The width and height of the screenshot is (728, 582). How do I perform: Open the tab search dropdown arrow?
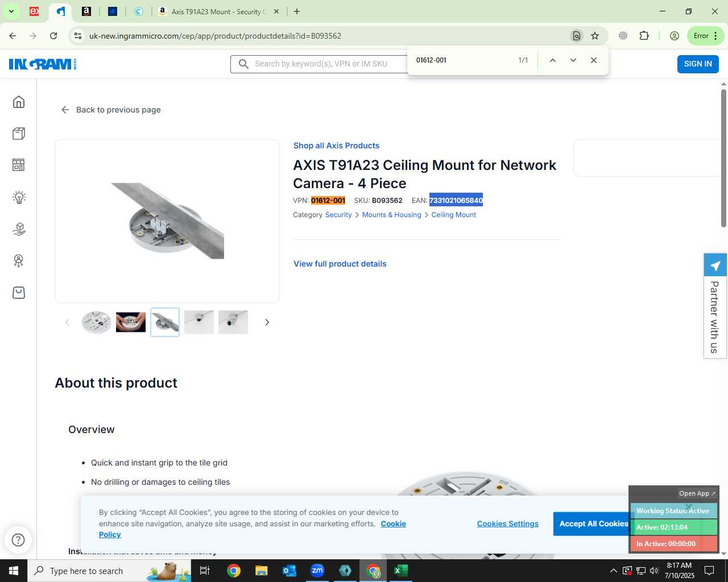click(x=11, y=11)
